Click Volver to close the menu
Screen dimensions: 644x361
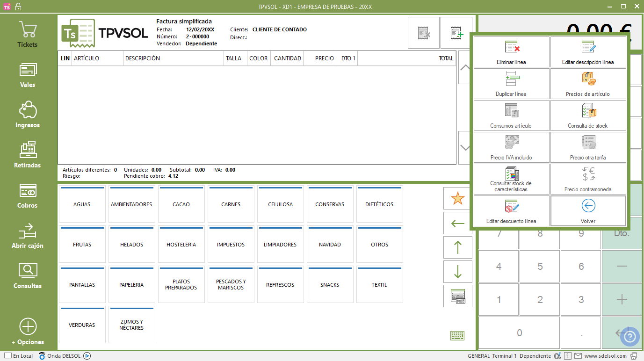tap(588, 211)
